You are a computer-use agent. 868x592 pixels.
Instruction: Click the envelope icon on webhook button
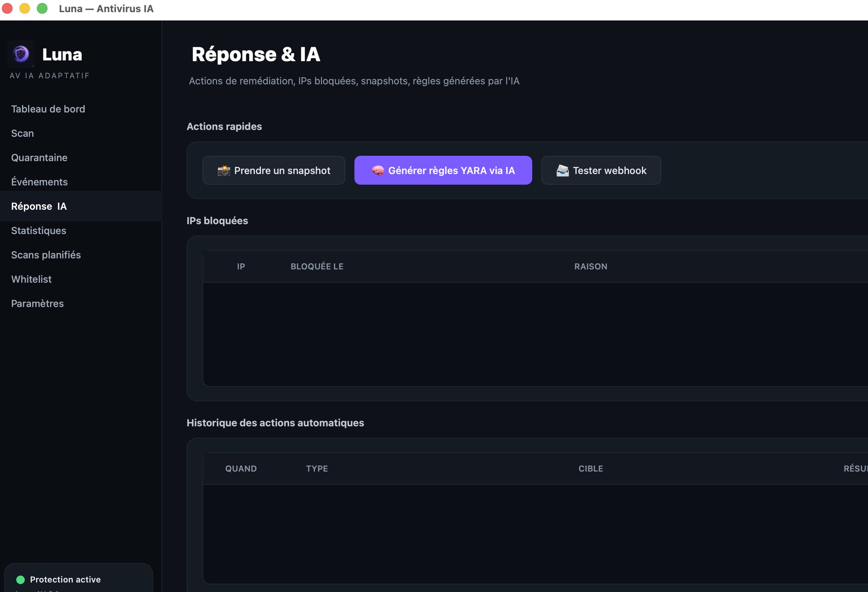(x=563, y=171)
